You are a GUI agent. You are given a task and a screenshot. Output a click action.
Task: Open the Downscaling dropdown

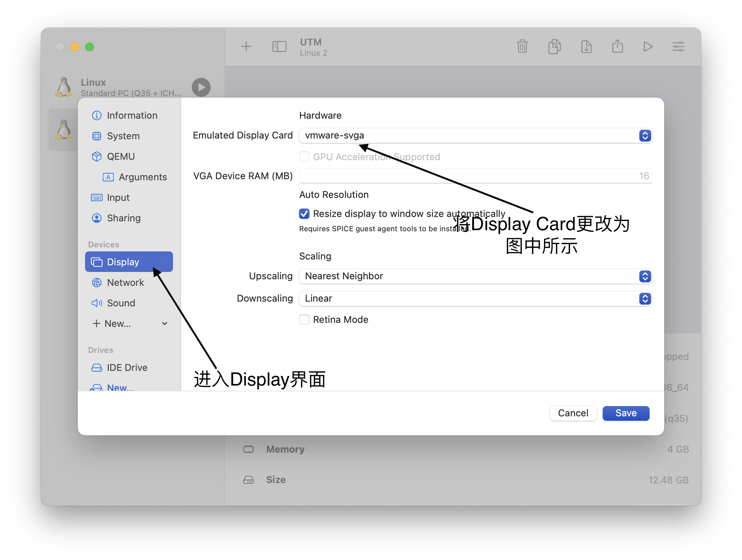(x=476, y=299)
